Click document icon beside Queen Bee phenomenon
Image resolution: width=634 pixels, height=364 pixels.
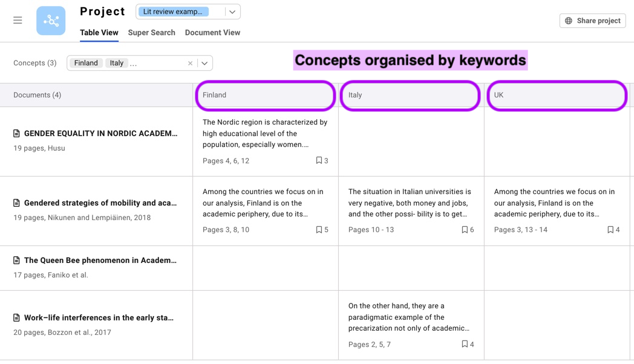(17, 261)
